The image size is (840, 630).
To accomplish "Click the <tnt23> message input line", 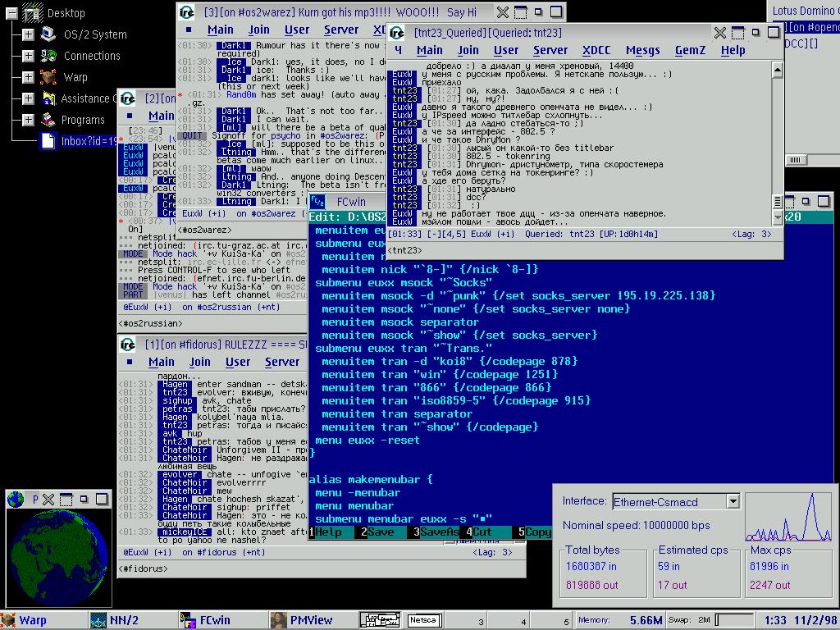I will pos(585,250).
